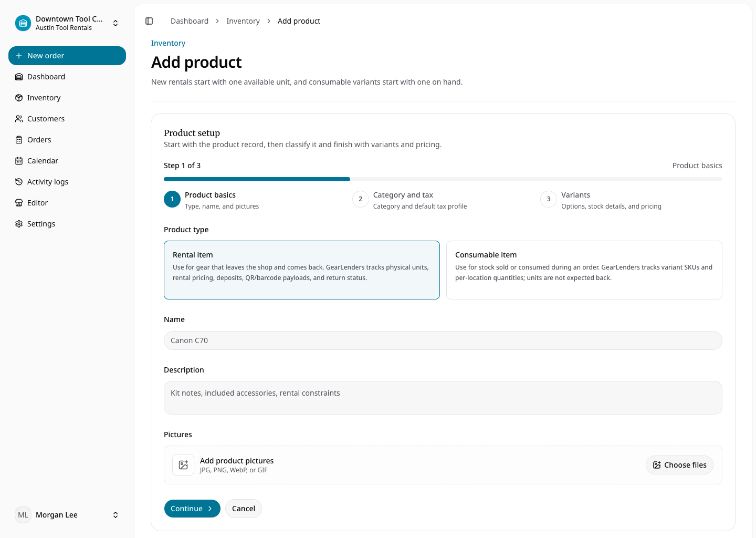Image resolution: width=756 pixels, height=538 pixels.
Task: Click the Downtown Tool store logo icon
Action: click(x=23, y=23)
